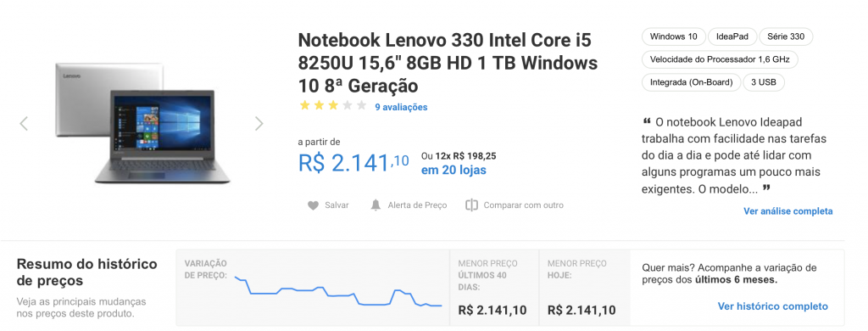The image size is (868, 331).
Task: Click the price variation line chart
Action: (x=338, y=291)
